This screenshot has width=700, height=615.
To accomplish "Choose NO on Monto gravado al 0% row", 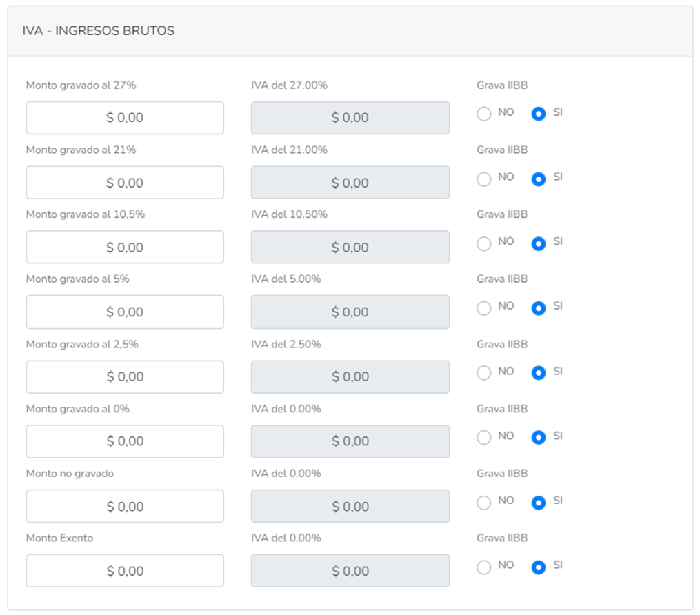I will tap(484, 438).
